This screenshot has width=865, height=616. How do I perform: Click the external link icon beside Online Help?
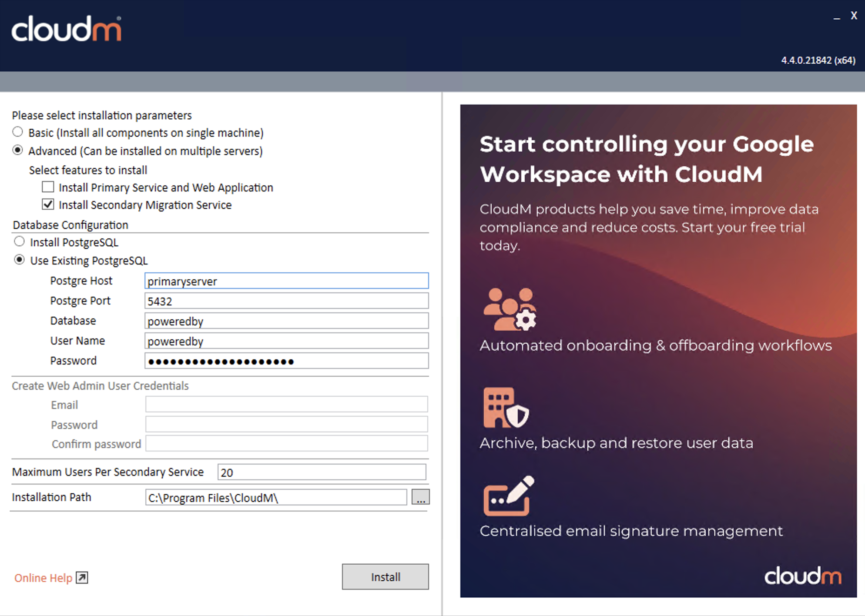(82, 577)
